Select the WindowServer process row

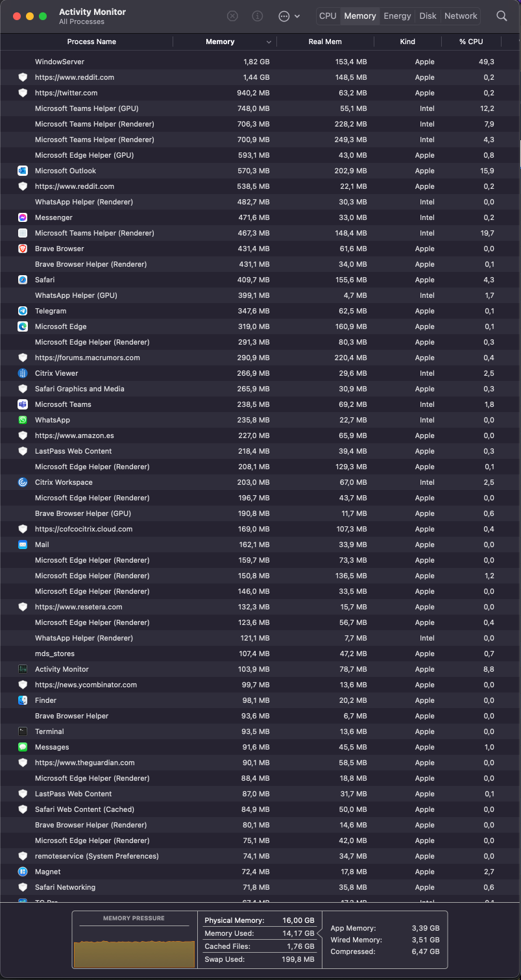point(60,62)
